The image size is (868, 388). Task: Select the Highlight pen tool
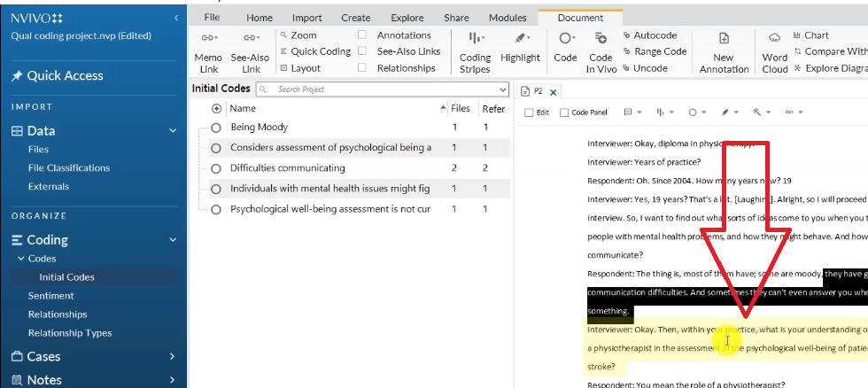tap(520, 38)
